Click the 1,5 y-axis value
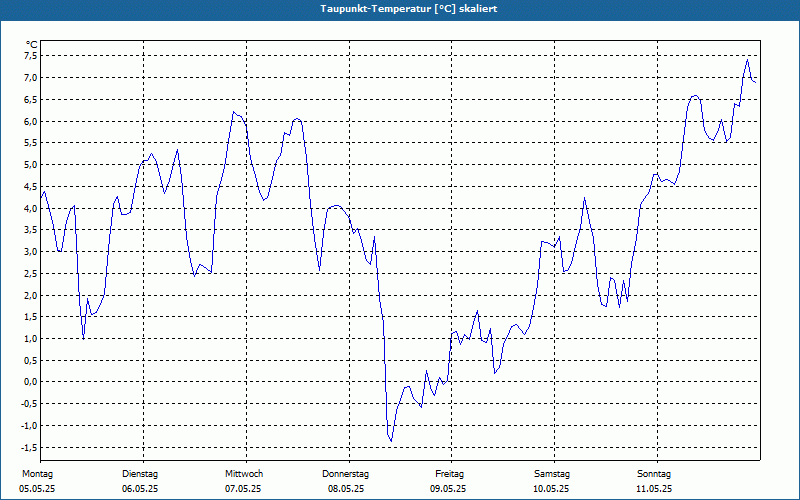Screen dimensions: 800x500 coord(31,317)
